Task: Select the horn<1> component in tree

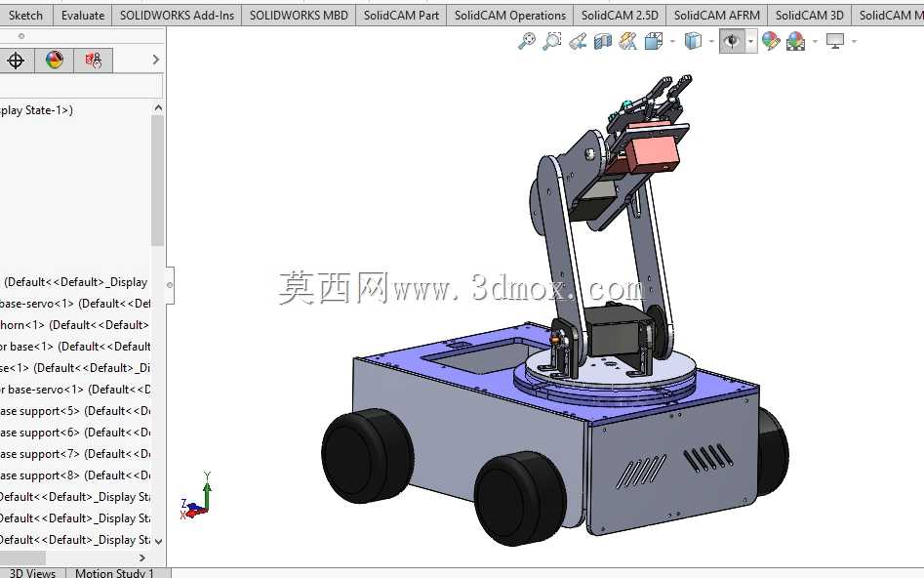Action: 75,325
